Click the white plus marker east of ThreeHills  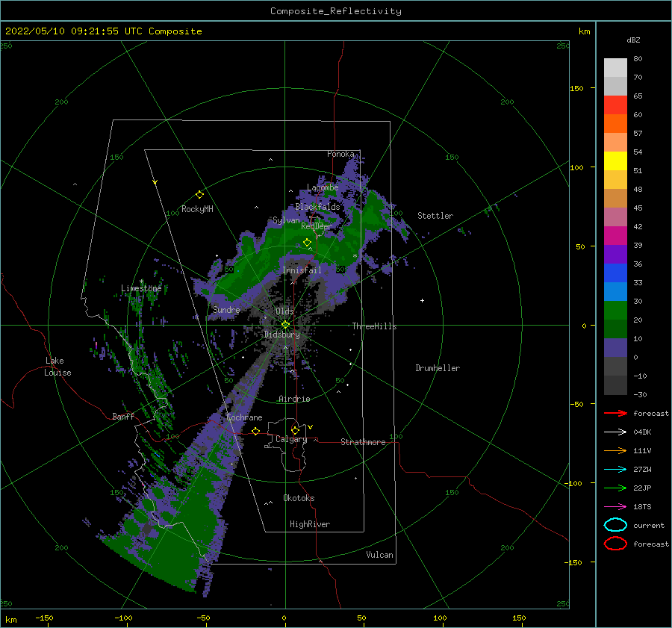click(422, 300)
